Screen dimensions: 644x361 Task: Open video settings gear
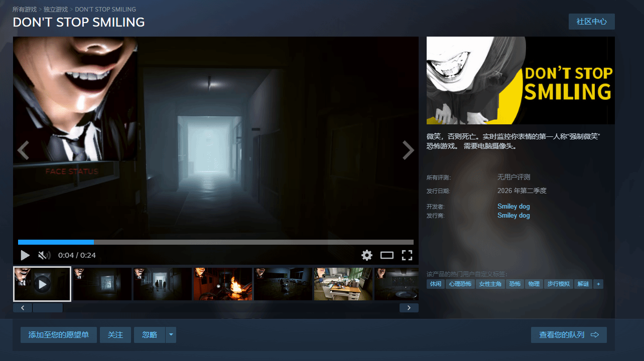click(x=367, y=255)
